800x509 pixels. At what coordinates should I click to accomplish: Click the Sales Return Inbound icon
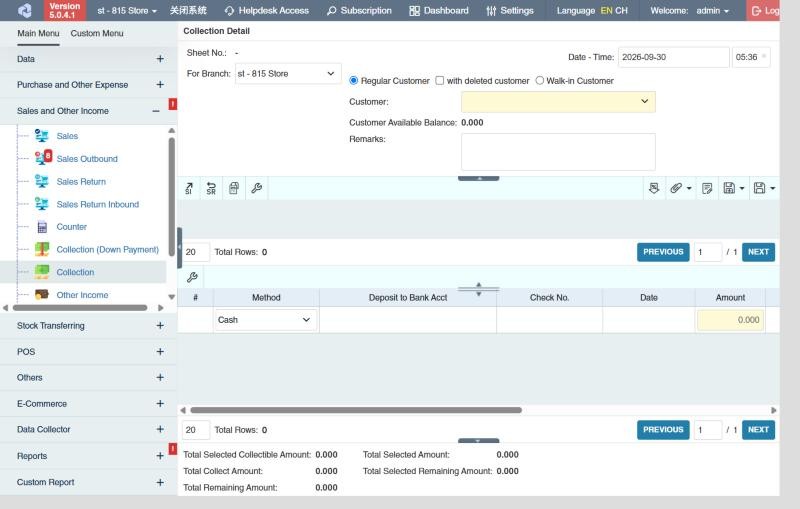pyautogui.click(x=42, y=204)
